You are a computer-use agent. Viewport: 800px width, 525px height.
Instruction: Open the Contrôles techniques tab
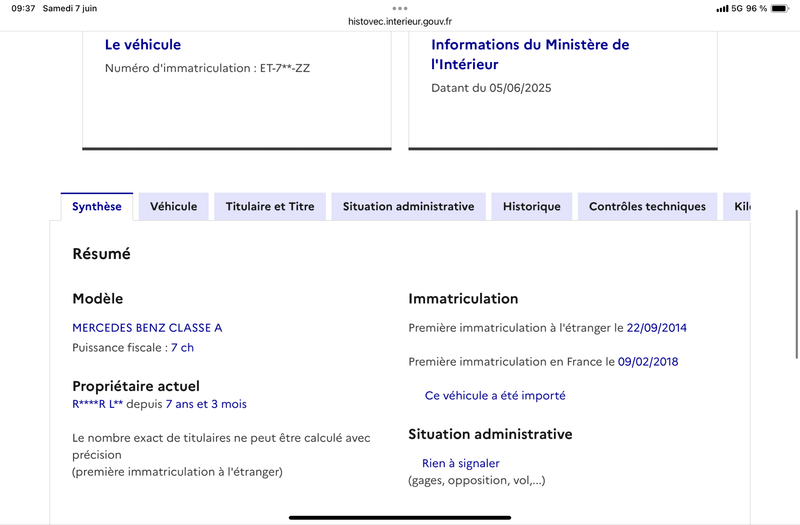coord(647,207)
